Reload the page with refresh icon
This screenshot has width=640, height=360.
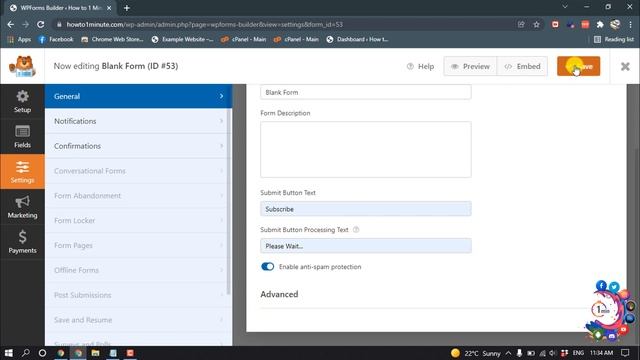tap(40, 24)
